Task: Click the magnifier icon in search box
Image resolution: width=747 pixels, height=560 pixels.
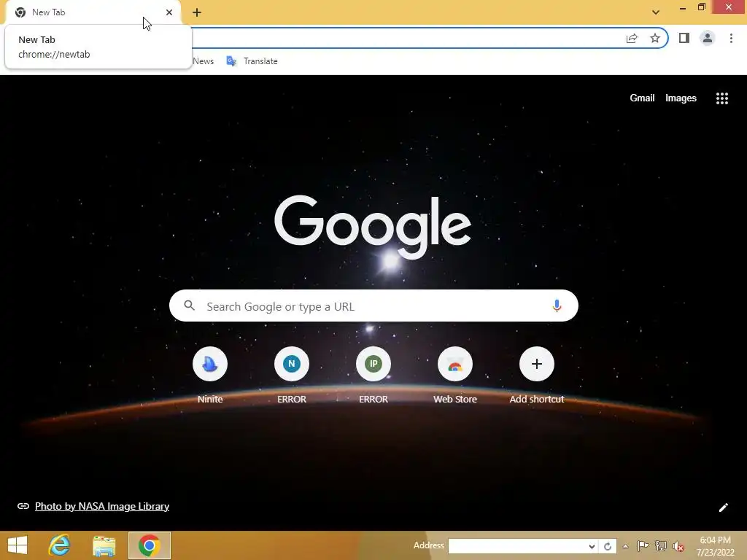Action: (189, 306)
